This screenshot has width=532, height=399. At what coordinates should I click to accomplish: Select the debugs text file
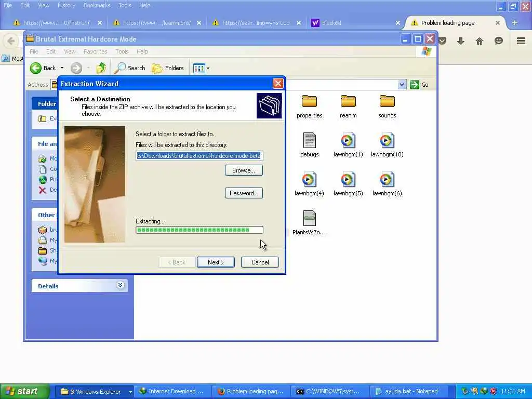click(x=310, y=145)
